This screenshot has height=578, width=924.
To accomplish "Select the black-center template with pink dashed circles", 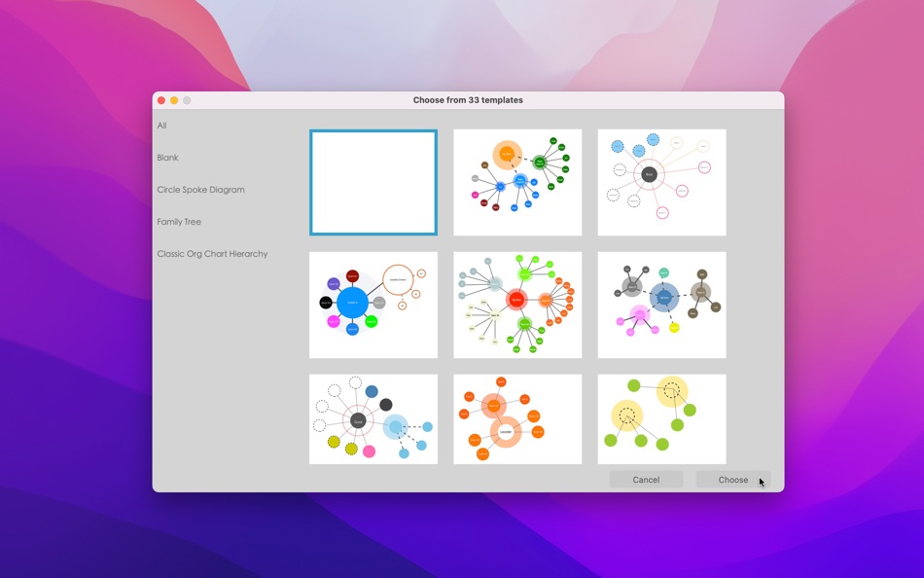I will pos(661,182).
